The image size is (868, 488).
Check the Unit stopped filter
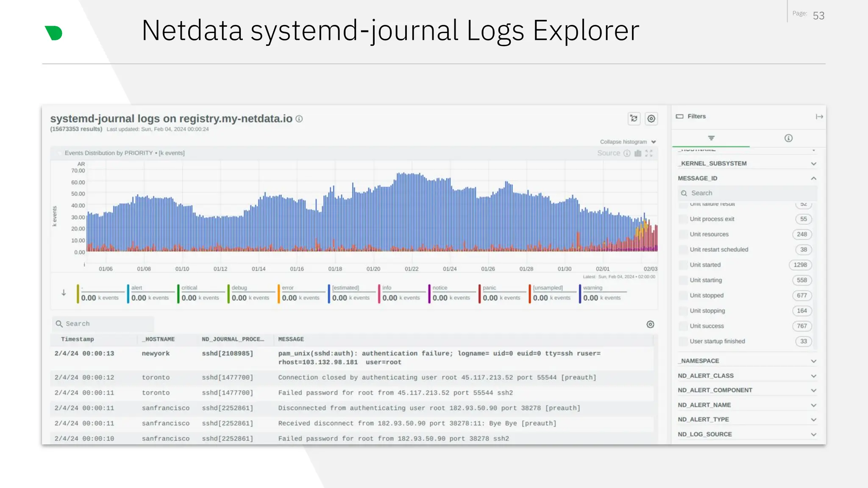pos(683,295)
